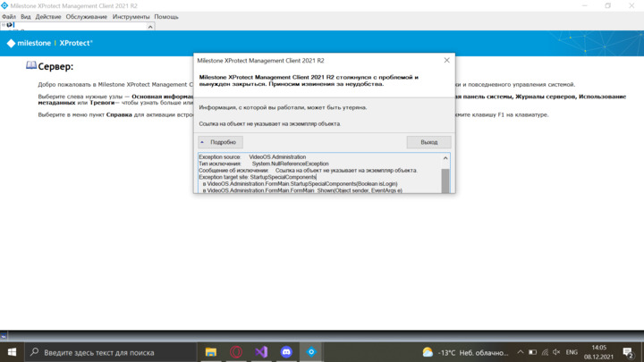
Task: Open the Вид menu
Action: pyautogui.click(x=26, y=17)
